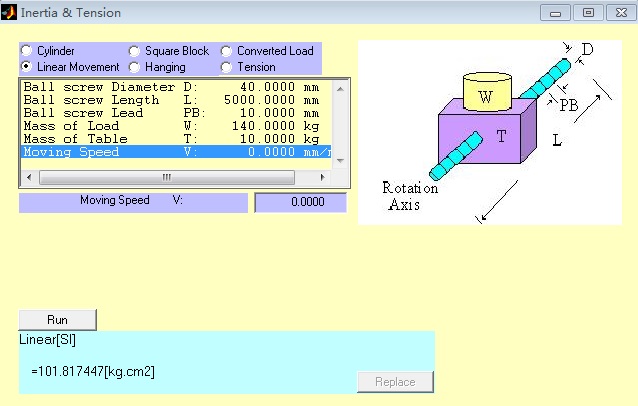Click the Moving Speed value input field
This screenshot has width=638, height=406.
(300, 203)
